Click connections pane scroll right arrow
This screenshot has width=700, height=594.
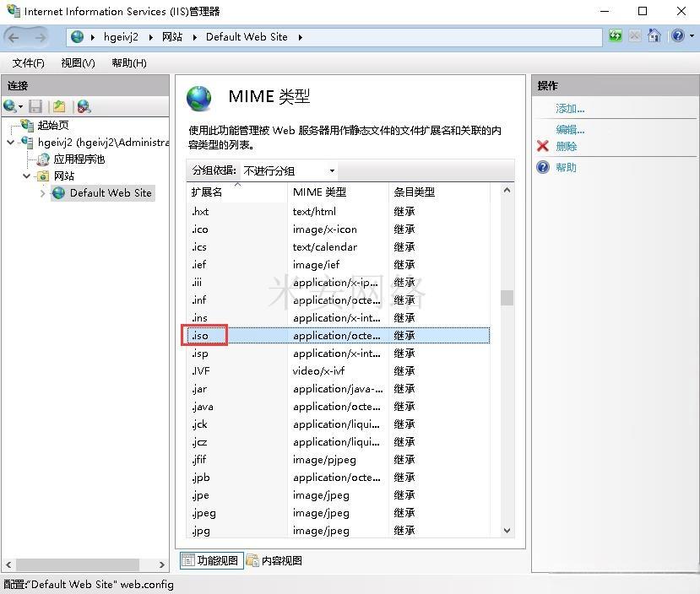coord(161,564)
